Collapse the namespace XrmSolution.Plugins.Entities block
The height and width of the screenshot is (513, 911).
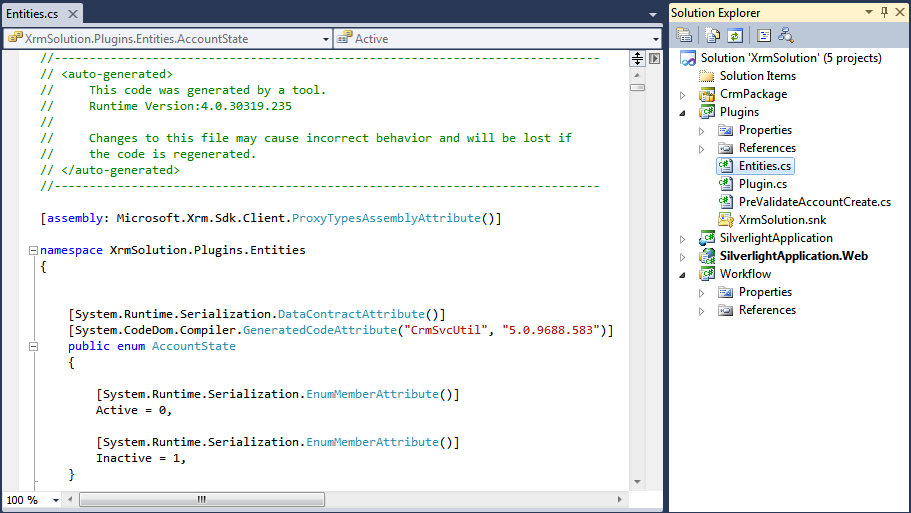33,250
